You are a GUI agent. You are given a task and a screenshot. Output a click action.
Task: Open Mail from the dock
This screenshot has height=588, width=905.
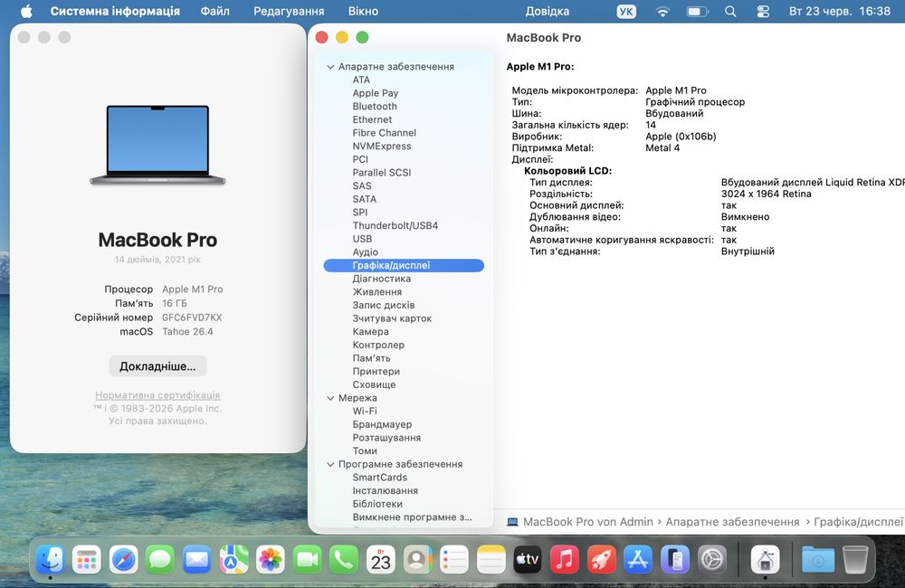click(x=196, y=559)
